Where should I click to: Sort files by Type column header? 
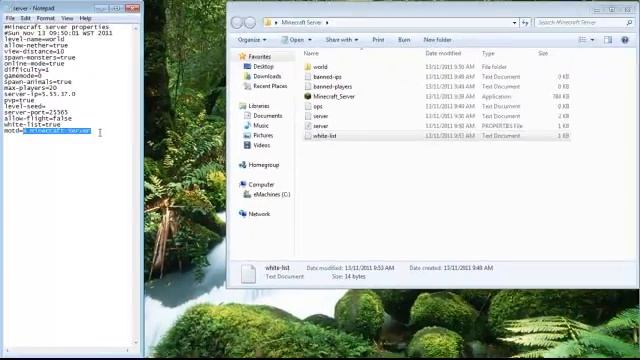(488, 53)
